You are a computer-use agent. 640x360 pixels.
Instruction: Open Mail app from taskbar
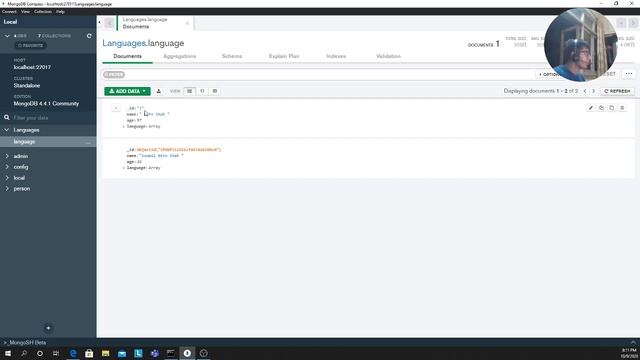tap(122, 353)
